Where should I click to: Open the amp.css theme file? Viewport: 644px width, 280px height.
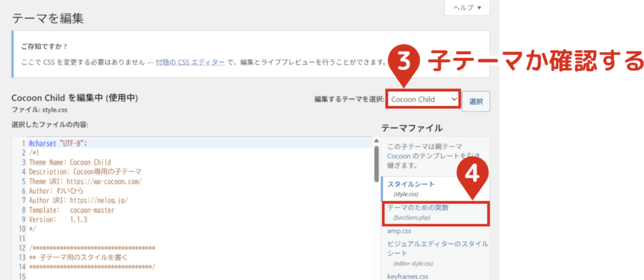click(399, 231)
